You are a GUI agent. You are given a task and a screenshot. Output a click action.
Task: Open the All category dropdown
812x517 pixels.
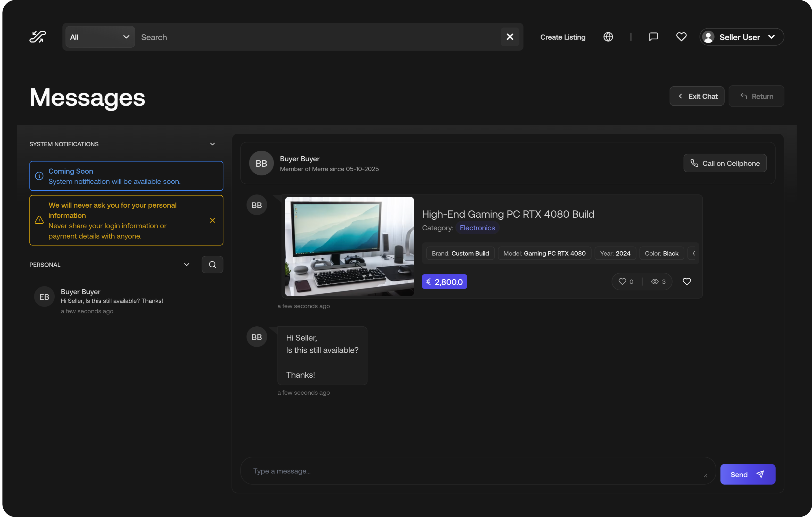click(x=100, y=37)
